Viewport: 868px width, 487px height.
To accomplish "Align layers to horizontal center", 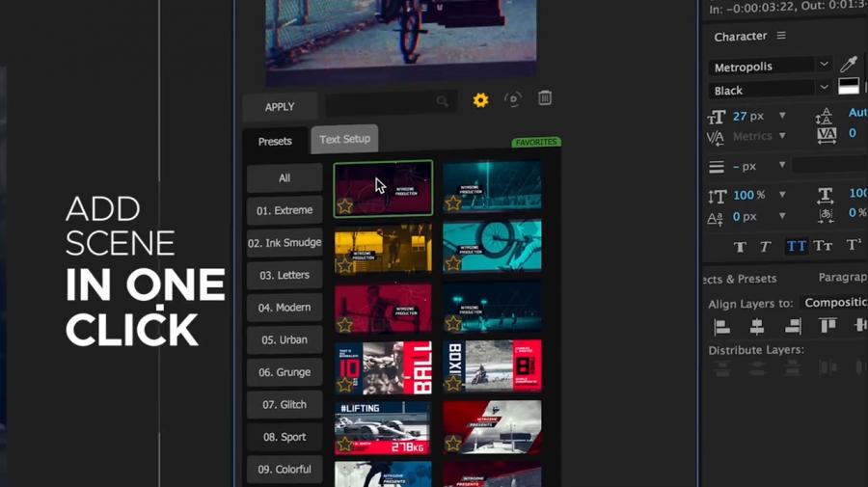I will click(757, 327).
